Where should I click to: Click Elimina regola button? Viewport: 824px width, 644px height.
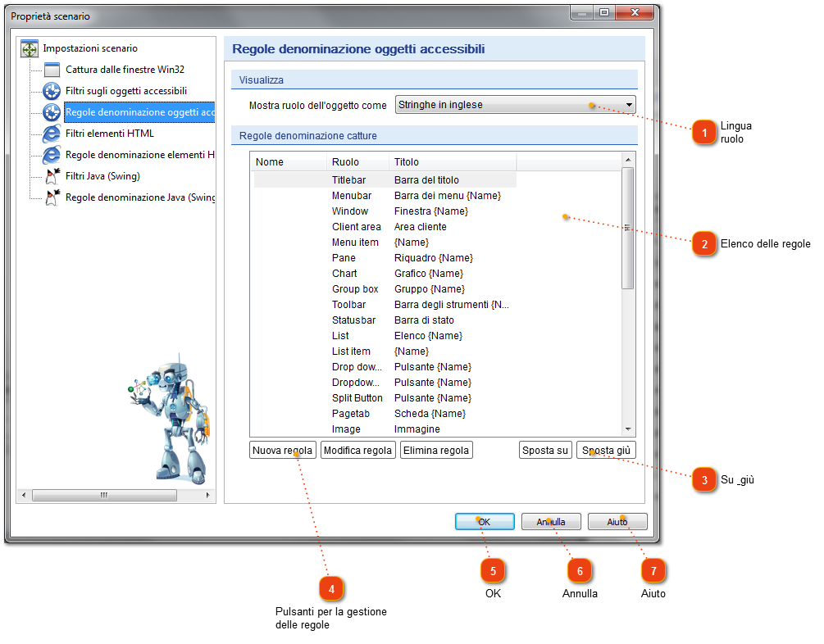[436, 450]
